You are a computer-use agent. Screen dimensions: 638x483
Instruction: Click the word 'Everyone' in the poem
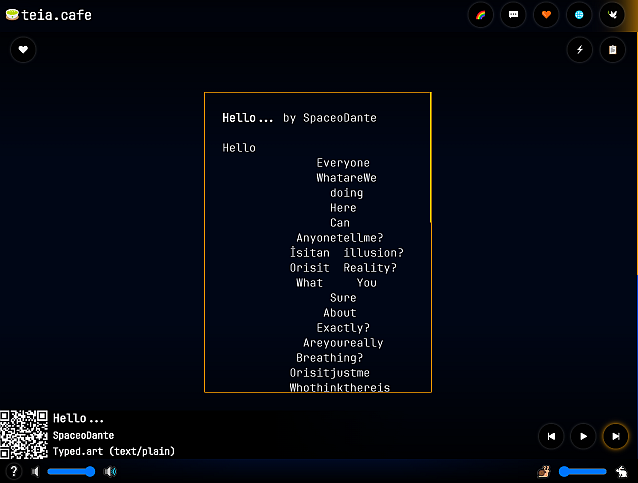point(343,163)
